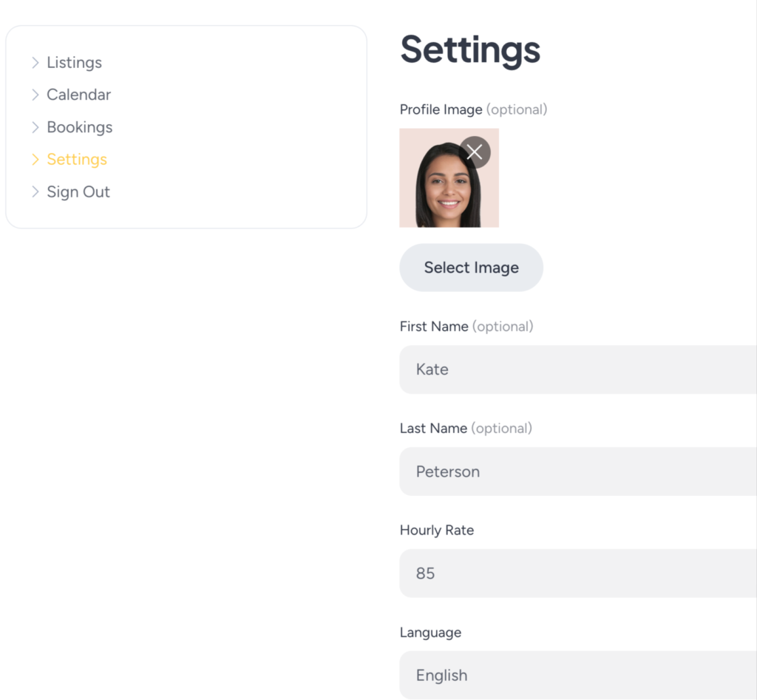Click the Select Image button
Viewport: 757px width, 700px height.
point(471,268)
